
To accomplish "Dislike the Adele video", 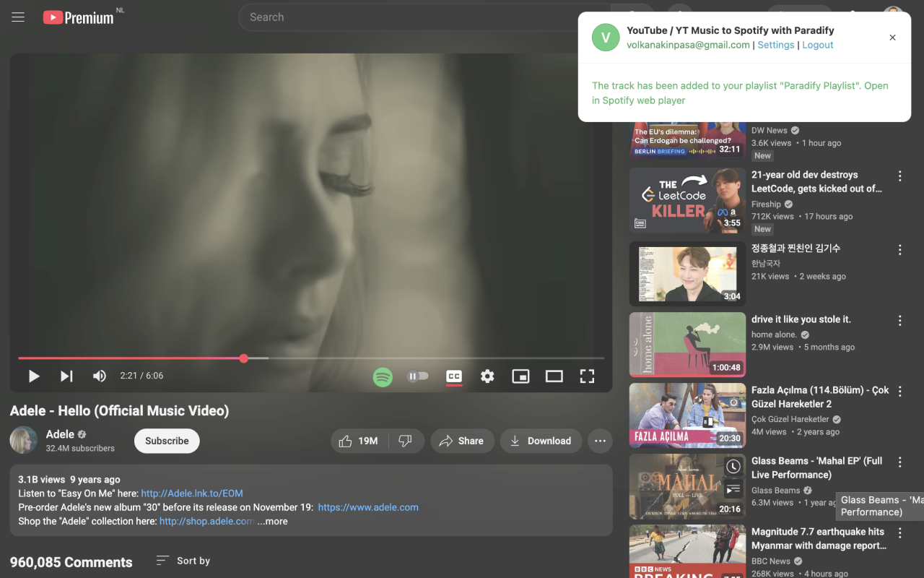I will point(406,441).
